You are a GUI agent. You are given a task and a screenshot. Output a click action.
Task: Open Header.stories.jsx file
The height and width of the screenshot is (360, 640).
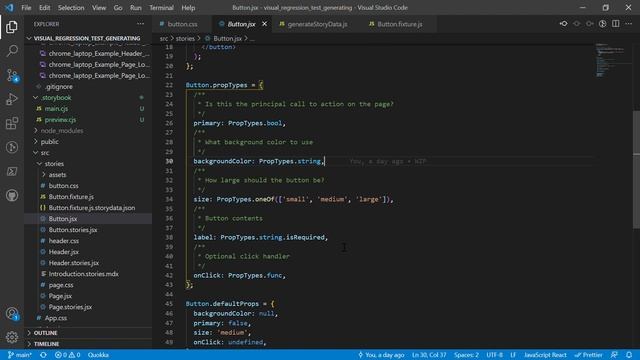pyautogui.click(x=88, y=263)
